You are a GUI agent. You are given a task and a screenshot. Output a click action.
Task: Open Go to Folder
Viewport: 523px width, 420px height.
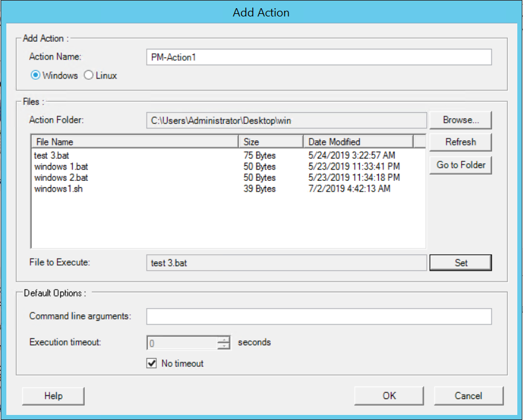coord(460,165)
